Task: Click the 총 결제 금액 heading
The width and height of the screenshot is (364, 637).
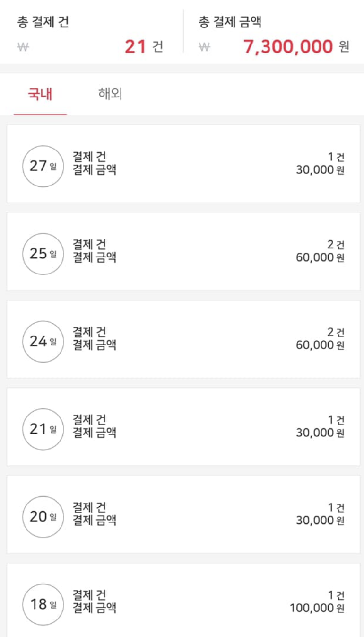Action: pos(230,22)
